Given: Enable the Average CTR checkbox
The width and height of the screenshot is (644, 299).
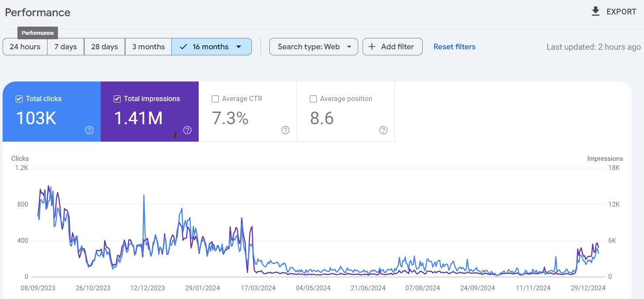Looking at the screenshot, I should tap(215, 99).
